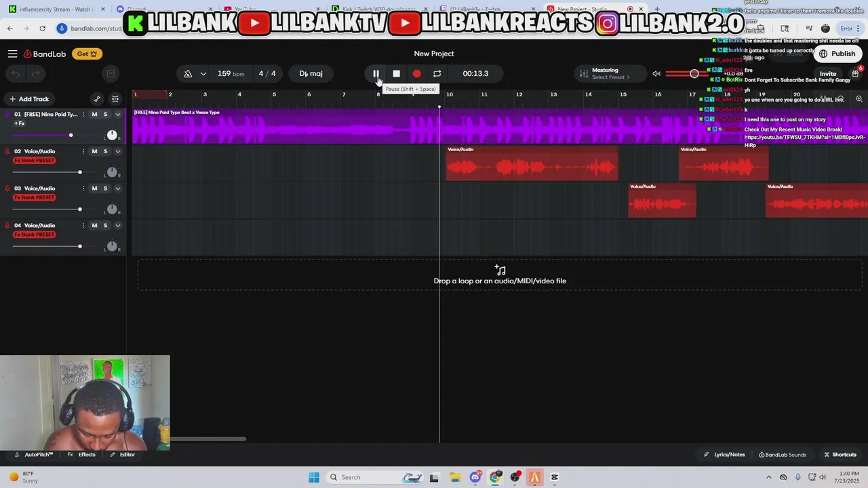Open the BandLab hamburger menu
The height and width of the screenshot is (488, 868).
point(13,54)
